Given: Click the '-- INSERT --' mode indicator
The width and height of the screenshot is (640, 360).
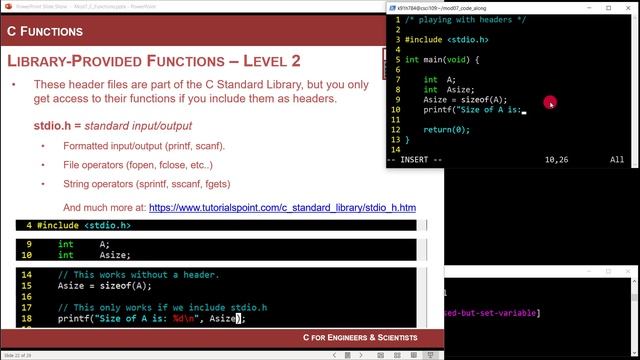Looking at the screenshot, I should (x=414, y=160).
